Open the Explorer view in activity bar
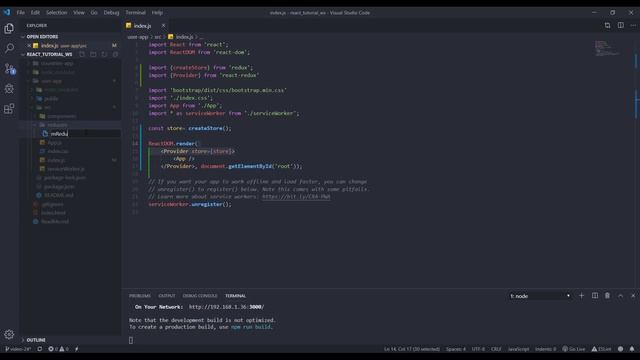Image resolution: width=640 pixels, height=360 pixels. (x=9, y=28)
